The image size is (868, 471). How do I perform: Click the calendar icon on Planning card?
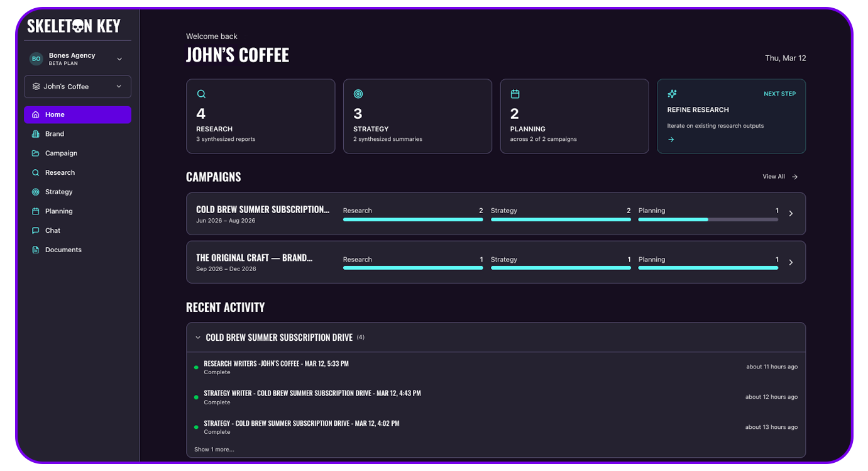(x=515, y=94)
